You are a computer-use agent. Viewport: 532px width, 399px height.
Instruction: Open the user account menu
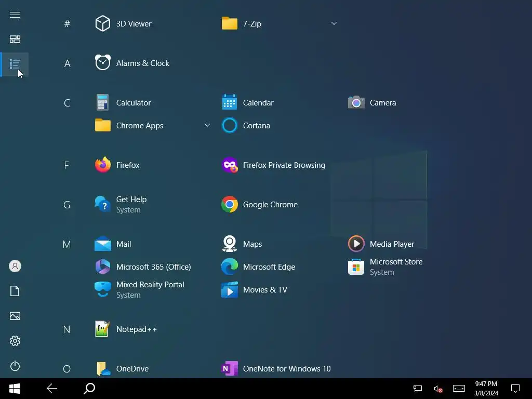tap(15, 266)
